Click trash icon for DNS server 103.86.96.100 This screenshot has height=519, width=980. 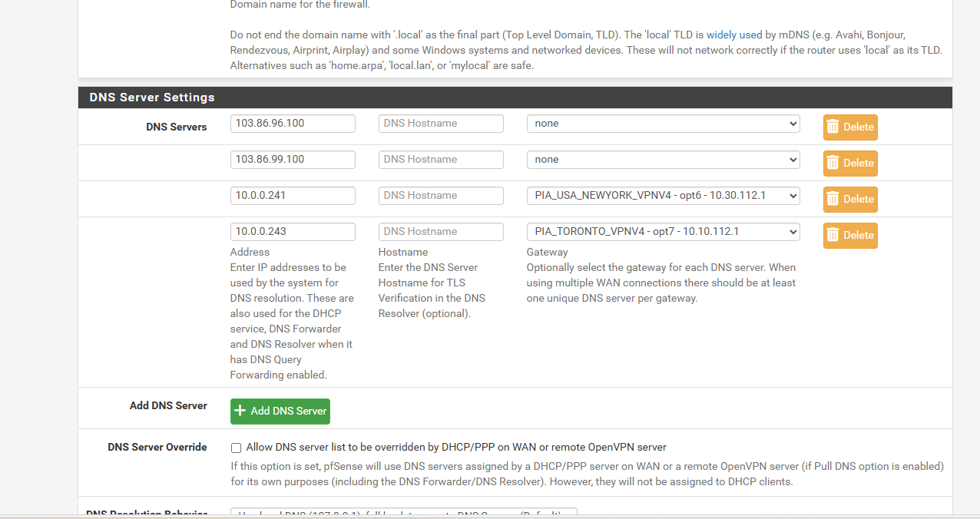tap(833, 127)
